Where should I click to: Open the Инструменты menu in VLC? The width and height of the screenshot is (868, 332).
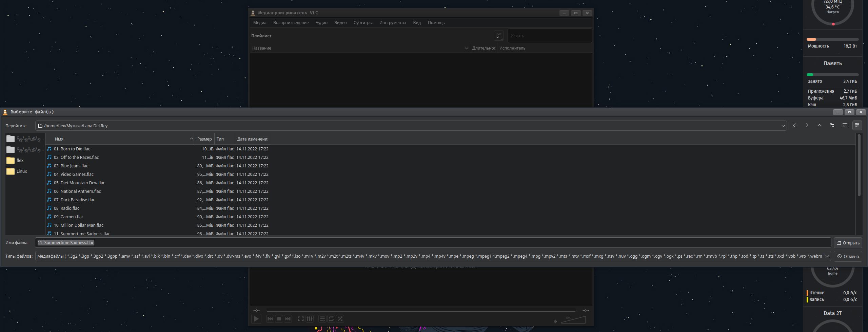(x=393, y=23)
